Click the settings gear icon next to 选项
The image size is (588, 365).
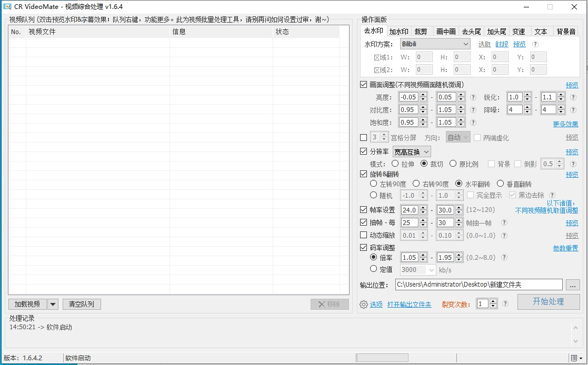point(363,305)
